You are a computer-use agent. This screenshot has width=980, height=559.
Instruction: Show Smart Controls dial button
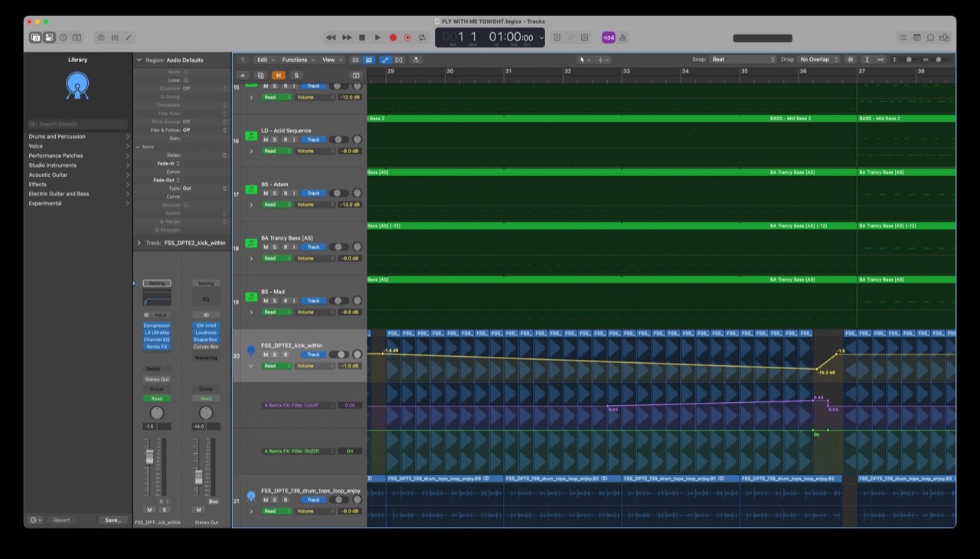click(x=101, y=38)
